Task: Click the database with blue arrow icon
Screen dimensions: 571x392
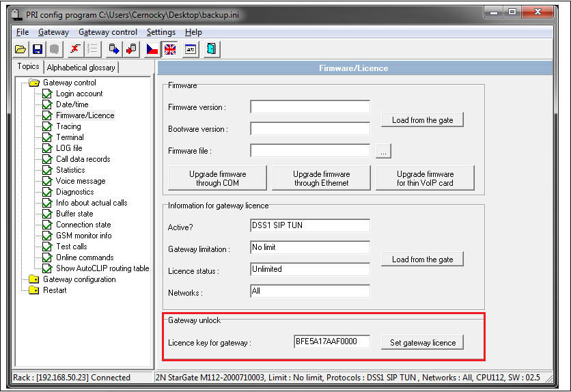Action: click(x=114, y=49)
